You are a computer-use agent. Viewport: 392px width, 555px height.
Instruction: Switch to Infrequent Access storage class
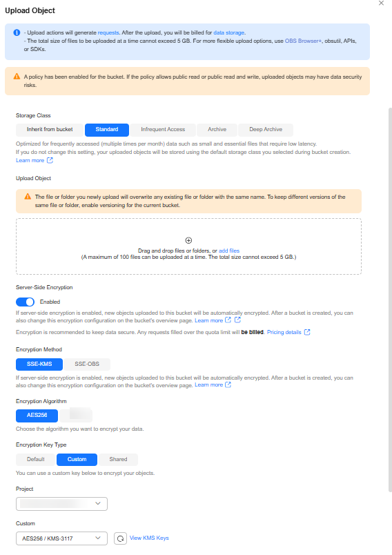click(x=163, y=129)
